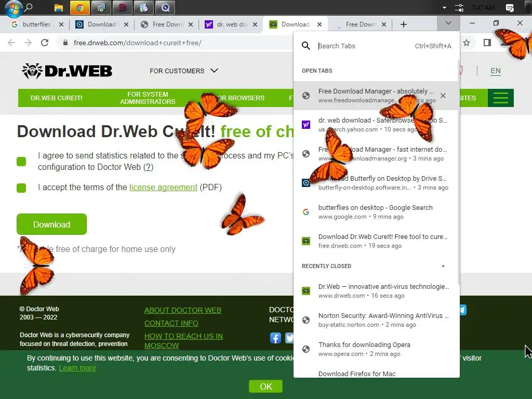Close the dr. web Yahoo tab
The image size is (532, 399).
(255, 24)
